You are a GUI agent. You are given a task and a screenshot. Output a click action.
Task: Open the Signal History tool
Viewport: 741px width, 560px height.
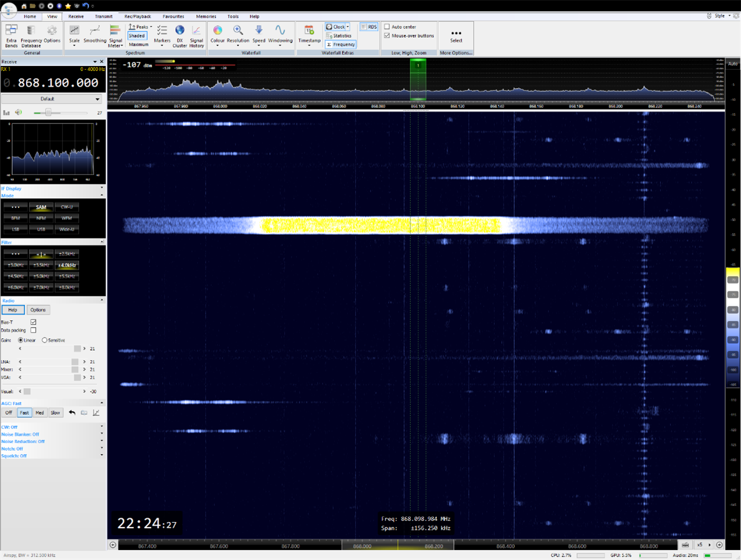tap(196, 36)
